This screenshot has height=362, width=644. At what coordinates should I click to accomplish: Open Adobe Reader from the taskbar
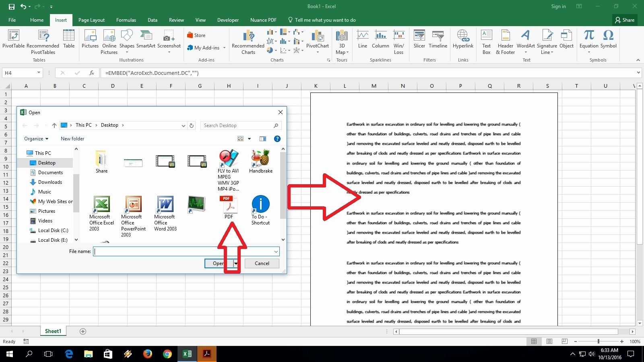tap(206, 354)
